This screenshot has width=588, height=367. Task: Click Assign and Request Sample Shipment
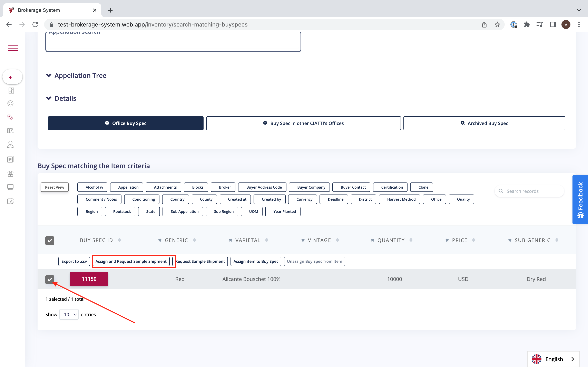tap(131, 261)
